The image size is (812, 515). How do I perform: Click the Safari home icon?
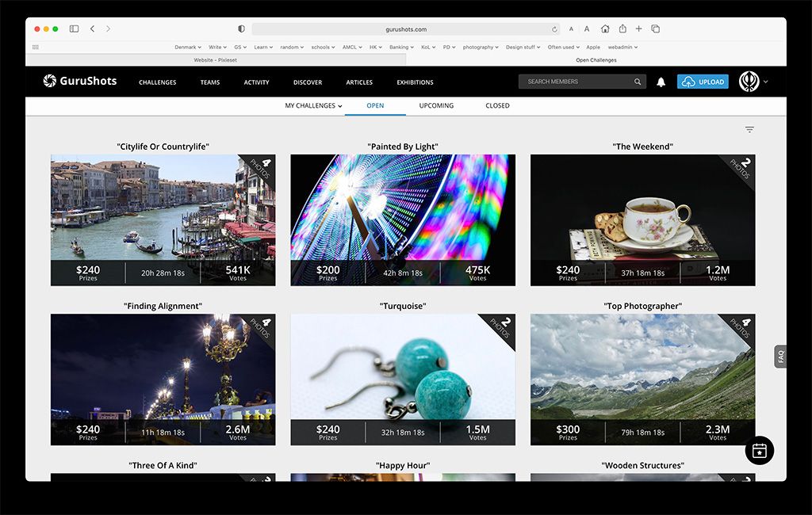(605, 29)
